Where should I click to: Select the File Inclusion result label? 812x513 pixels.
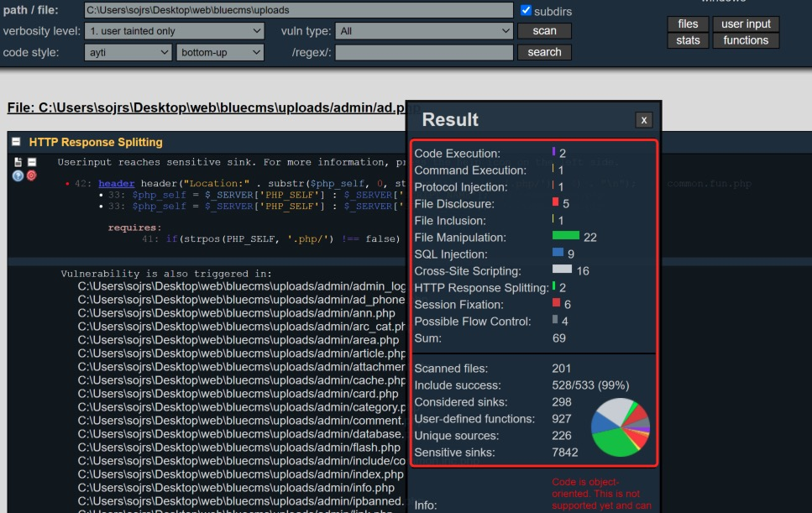450,221
